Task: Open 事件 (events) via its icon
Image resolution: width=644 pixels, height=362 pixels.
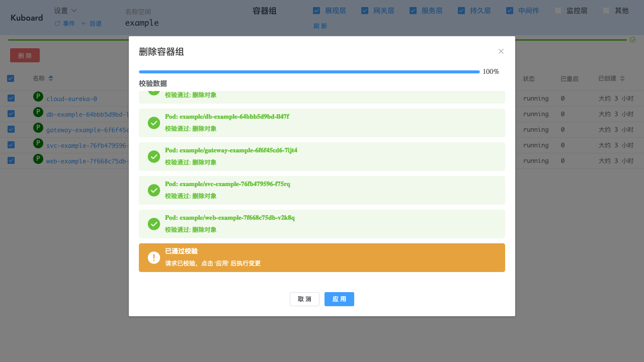Action: click(x=56, y=23)
